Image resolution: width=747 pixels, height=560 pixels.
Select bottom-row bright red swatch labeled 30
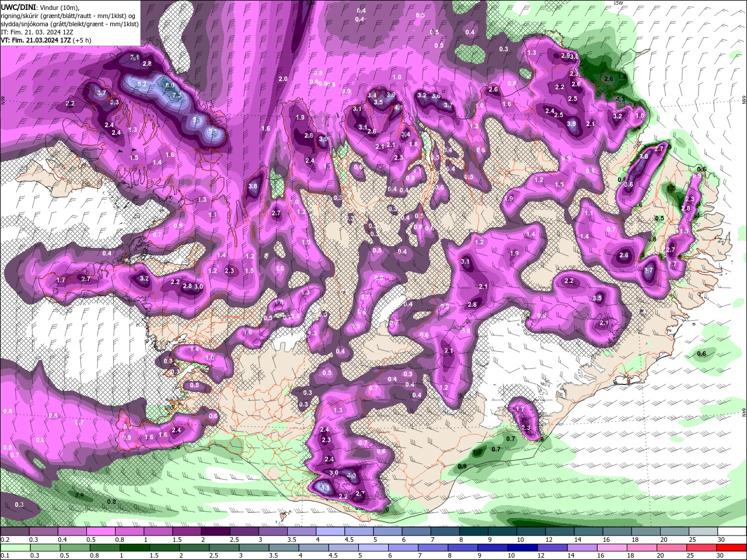tap(731, 548)
